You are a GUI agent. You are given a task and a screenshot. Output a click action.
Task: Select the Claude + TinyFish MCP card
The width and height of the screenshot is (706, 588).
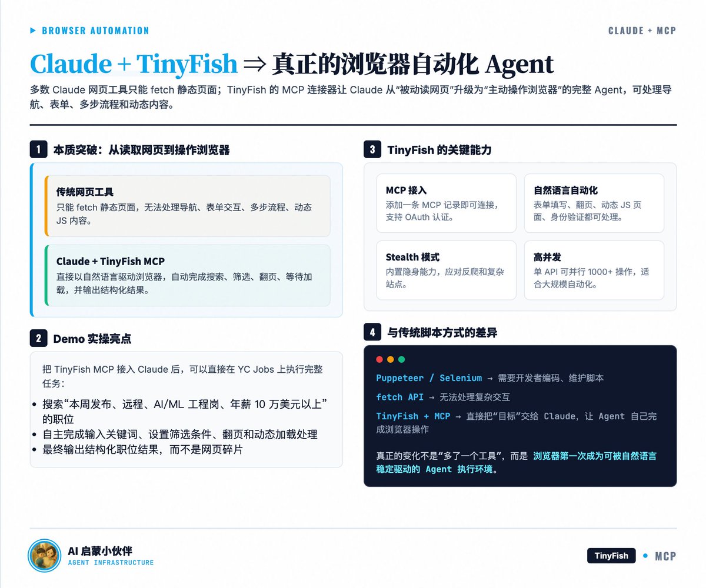(x=188, y=275)
